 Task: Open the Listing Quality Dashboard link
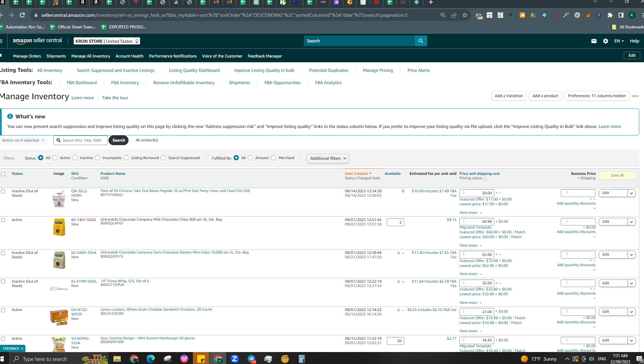pos(194,70)
